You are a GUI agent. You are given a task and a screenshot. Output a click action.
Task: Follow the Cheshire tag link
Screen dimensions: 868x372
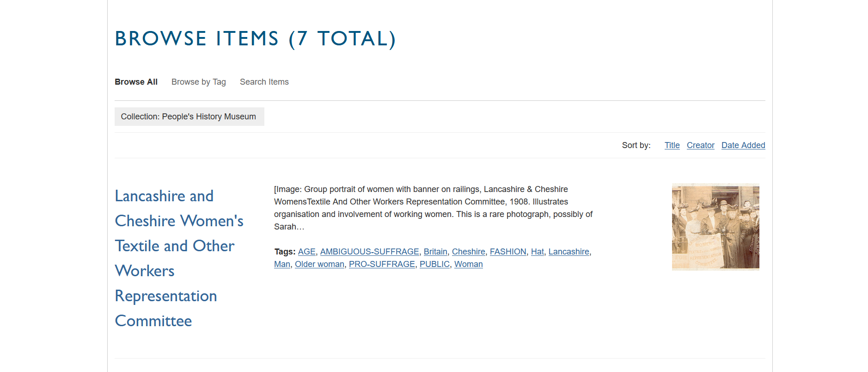pos(468,252)
